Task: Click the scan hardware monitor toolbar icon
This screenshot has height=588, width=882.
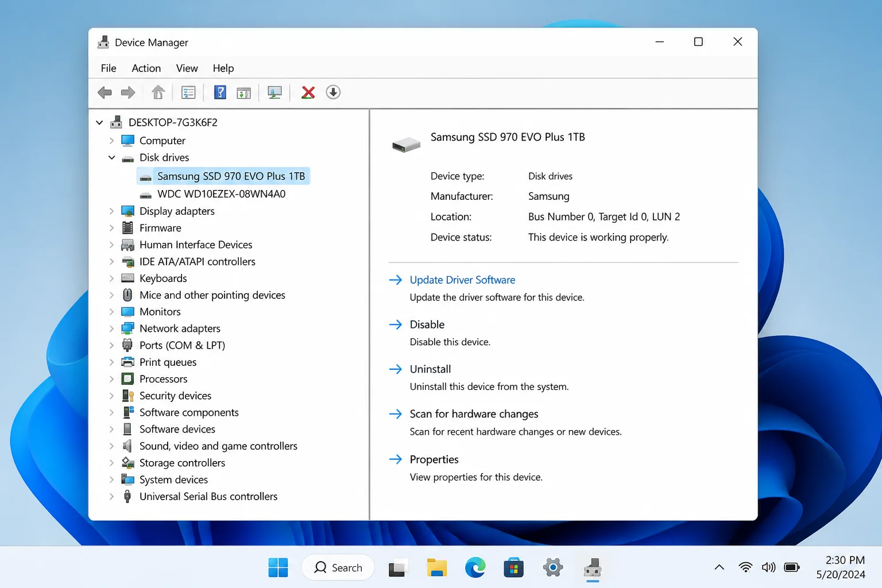Action: (x=274, y=92)
